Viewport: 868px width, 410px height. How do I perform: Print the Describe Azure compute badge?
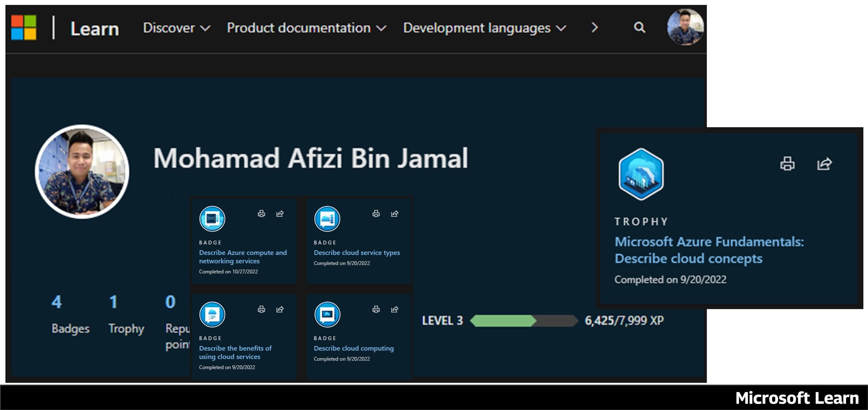tap(261, 213)
